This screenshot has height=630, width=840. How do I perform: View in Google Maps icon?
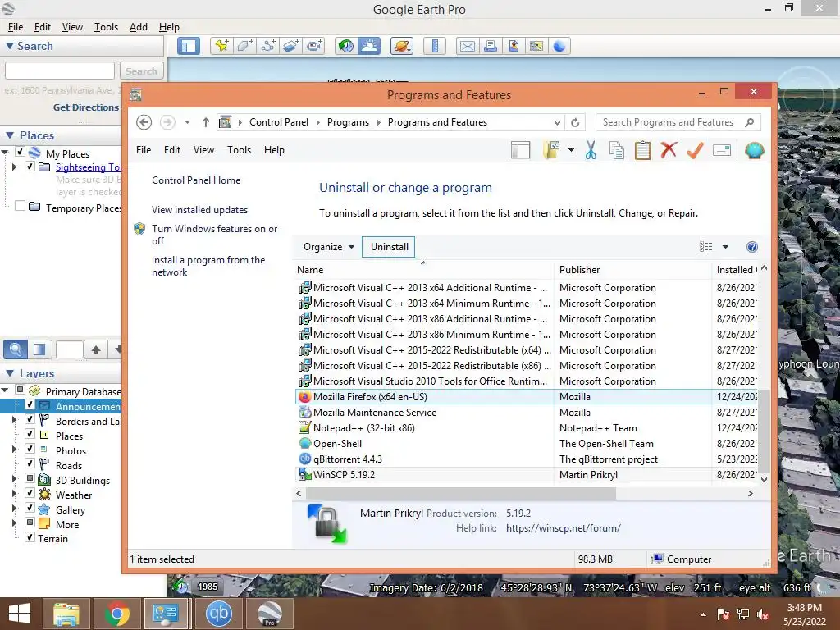(536, 46)
